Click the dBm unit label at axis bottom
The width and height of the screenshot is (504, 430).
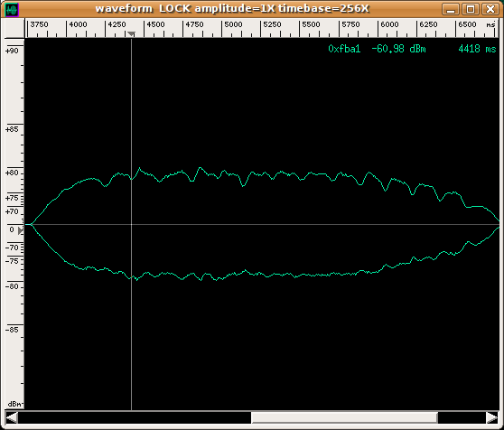pyautogui.click(x=15, y=404)
